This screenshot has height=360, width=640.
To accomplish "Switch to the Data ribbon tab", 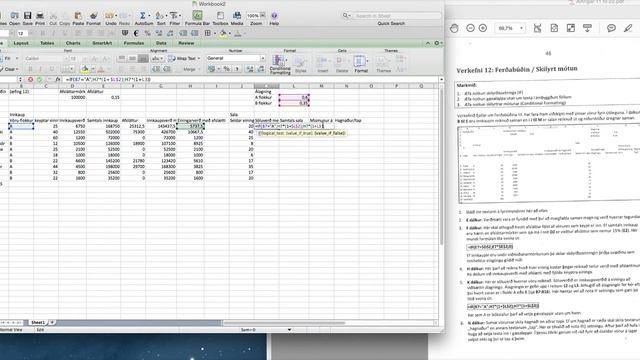I will click(x=161, y=43).
